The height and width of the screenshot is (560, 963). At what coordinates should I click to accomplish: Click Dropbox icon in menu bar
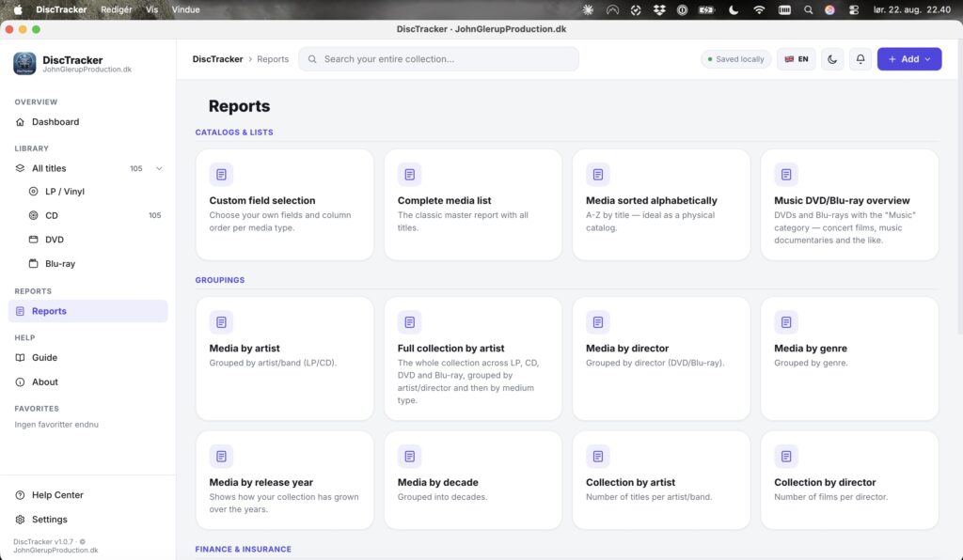coord(659,9)
